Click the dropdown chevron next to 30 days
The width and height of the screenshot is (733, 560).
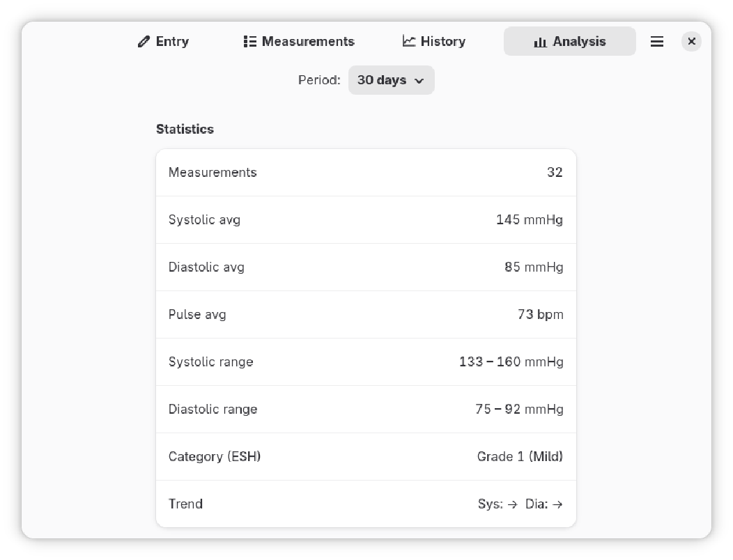419,81
